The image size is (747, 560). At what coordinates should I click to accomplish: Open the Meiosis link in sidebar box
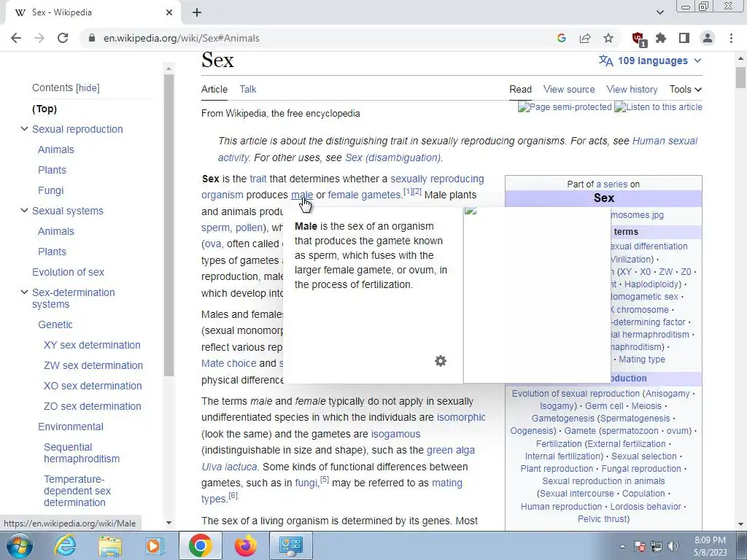[646, 406]
